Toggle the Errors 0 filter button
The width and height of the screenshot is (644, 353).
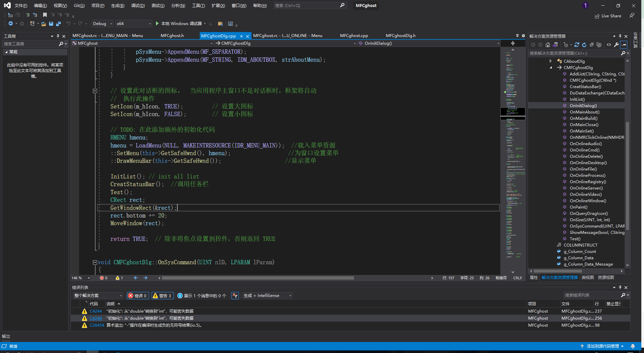138,296
